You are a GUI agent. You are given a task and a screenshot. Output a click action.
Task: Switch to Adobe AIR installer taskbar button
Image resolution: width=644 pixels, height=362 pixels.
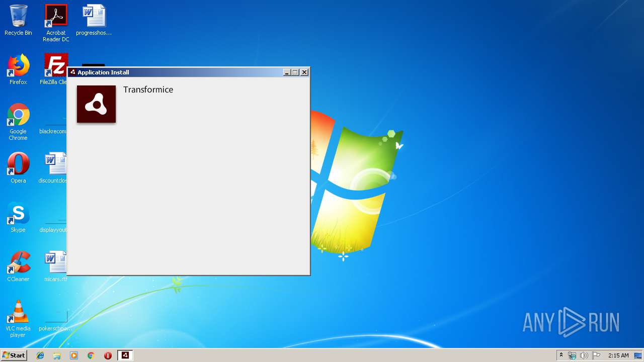(125, 355)
